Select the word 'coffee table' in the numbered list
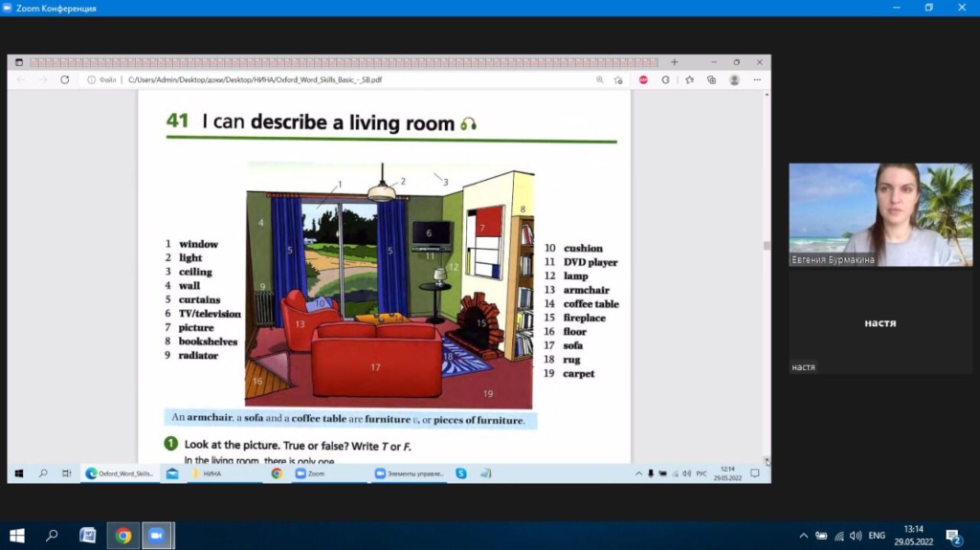 point(590,304)
